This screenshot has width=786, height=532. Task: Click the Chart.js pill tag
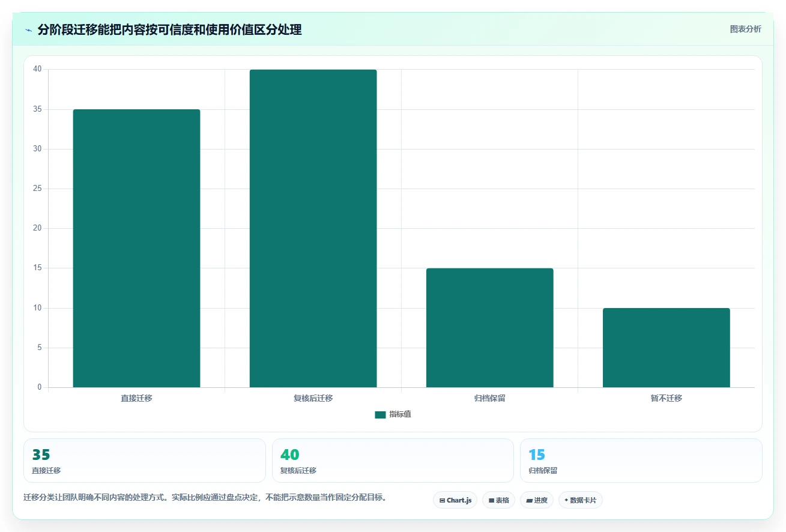(x=455, y=500)
